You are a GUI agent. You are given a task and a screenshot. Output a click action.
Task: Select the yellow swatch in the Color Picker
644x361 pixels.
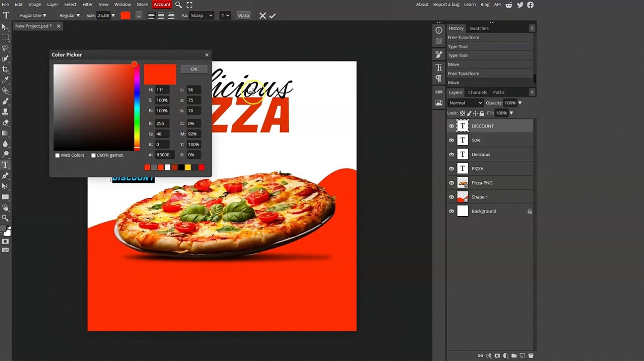188,167
